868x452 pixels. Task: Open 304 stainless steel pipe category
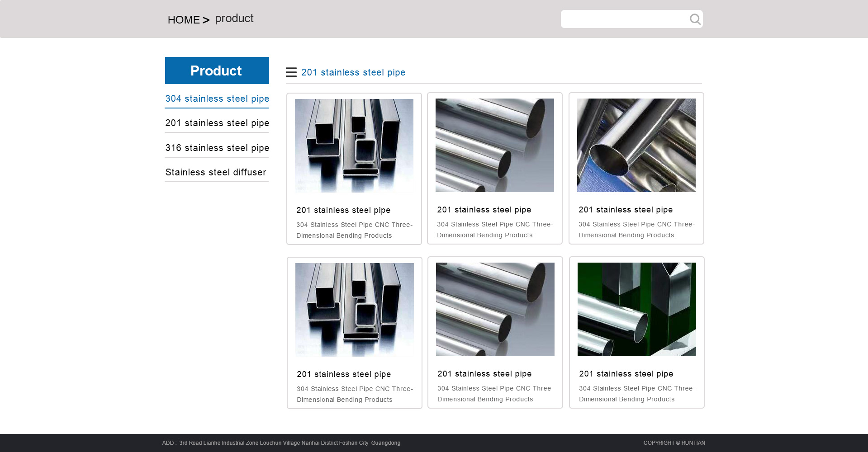tap(217, 99)
